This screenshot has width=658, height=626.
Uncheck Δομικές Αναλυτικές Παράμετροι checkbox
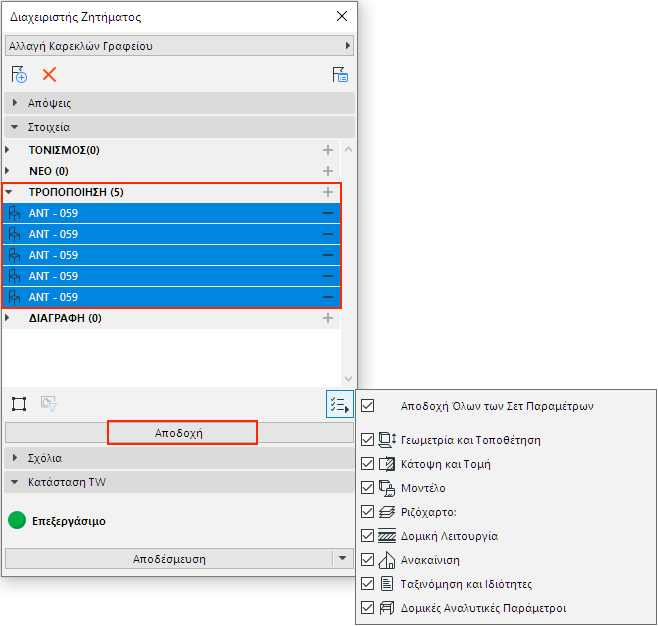(x=368, y=608)
